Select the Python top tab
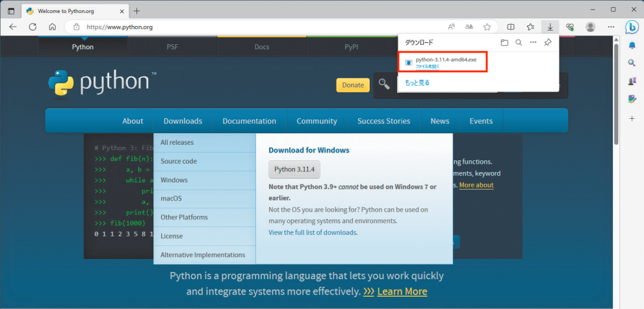 pos(83,47)
